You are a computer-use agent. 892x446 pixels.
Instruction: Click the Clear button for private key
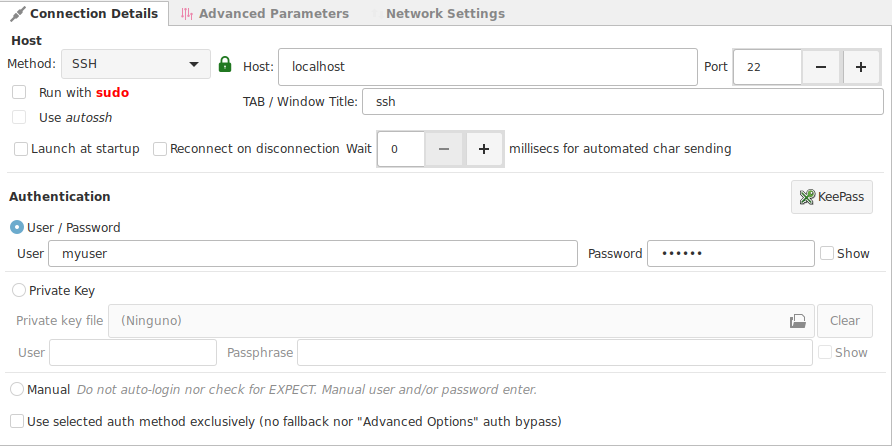pos(845,321)
